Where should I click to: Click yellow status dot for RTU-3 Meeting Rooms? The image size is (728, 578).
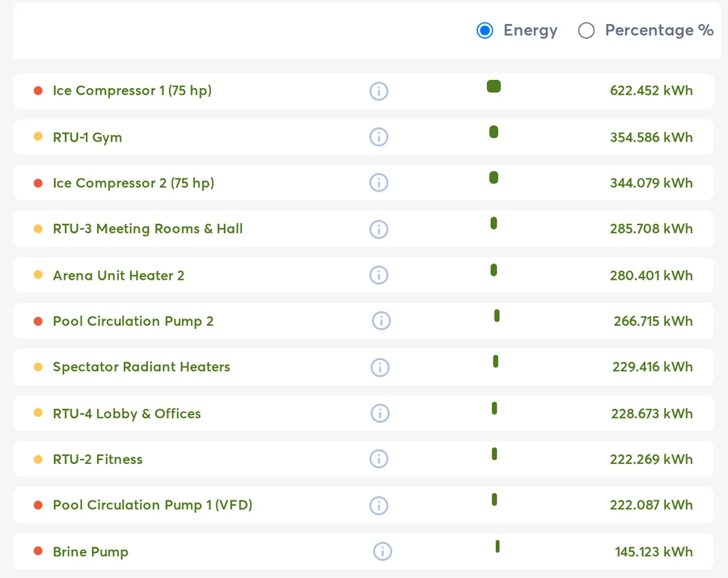(x=38, y=229)
